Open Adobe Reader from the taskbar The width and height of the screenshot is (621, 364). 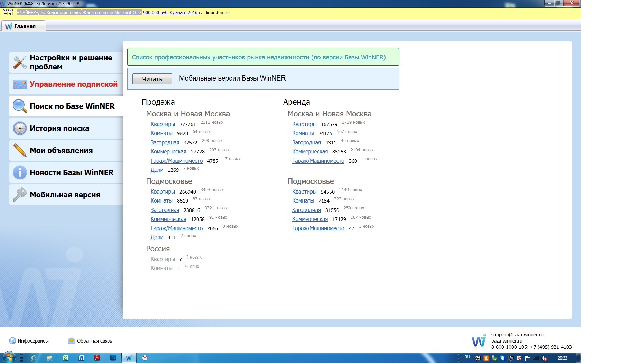97,358
